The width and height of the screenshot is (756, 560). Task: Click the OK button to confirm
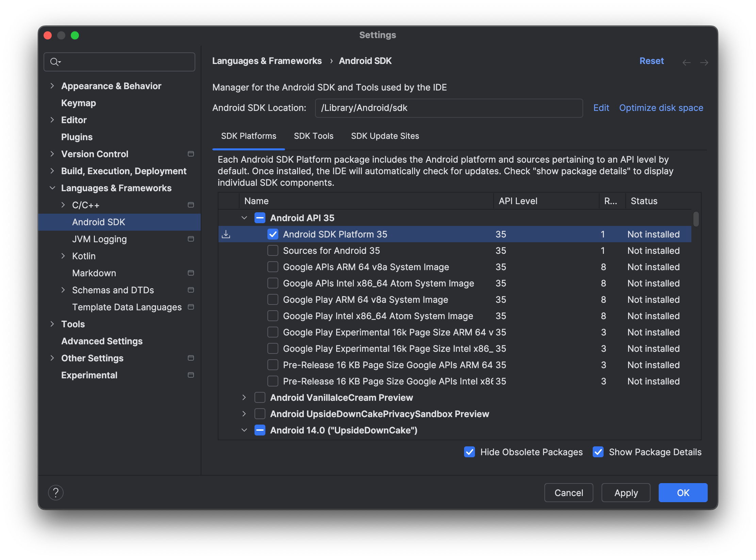[x=683, y=492]
